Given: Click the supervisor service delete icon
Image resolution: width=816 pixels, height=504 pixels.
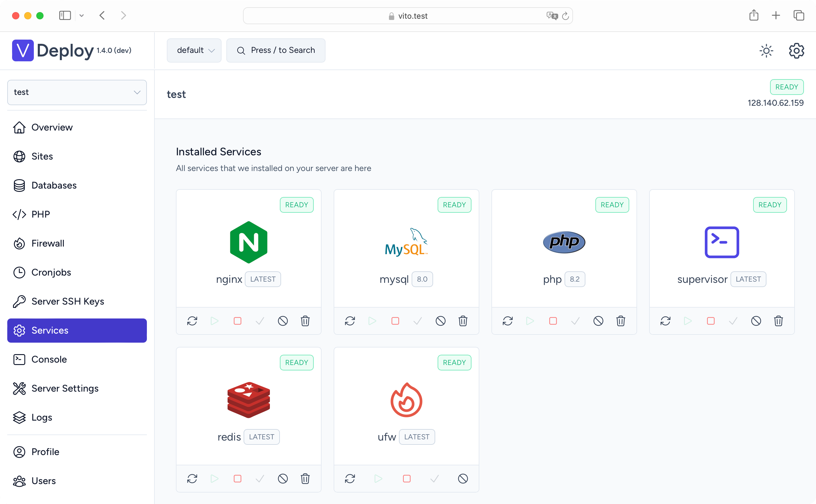Looking at the screenshot, I should point(779,321).
